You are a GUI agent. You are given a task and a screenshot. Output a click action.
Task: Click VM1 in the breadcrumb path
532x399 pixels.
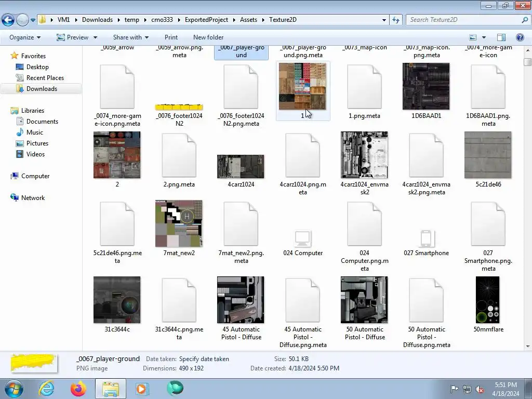point(63,20)
